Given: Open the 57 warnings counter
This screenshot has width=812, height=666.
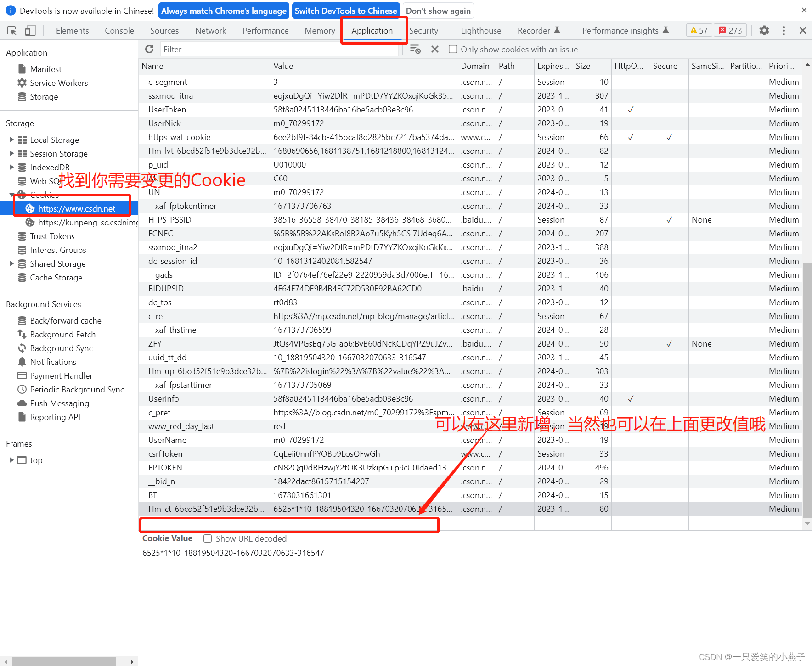Looking at the screenshot, I should pos(699,30).
